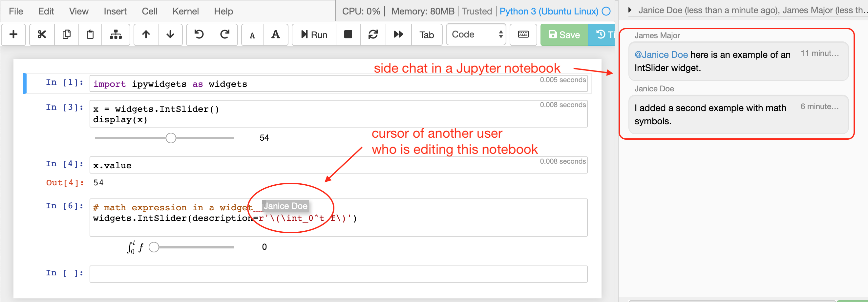Click the plus icon to insert a cell
Viewport: 868px width, 302px height.
13,35
